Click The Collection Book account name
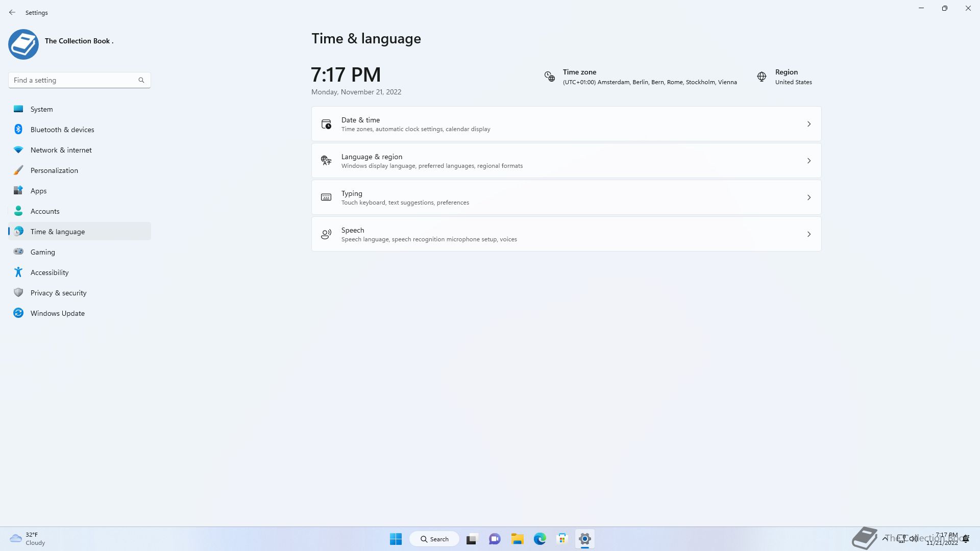The height and width of the screenshot is (551, 980). (x=79, y=41)
